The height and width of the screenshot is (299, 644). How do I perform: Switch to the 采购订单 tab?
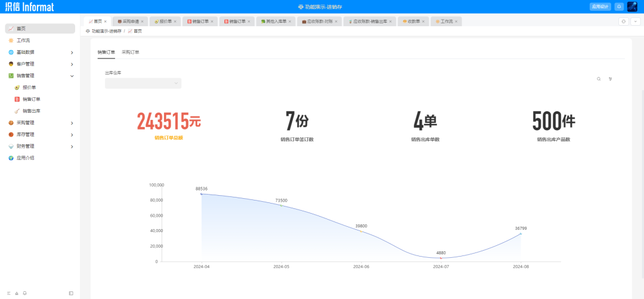(x=130, y=53)
